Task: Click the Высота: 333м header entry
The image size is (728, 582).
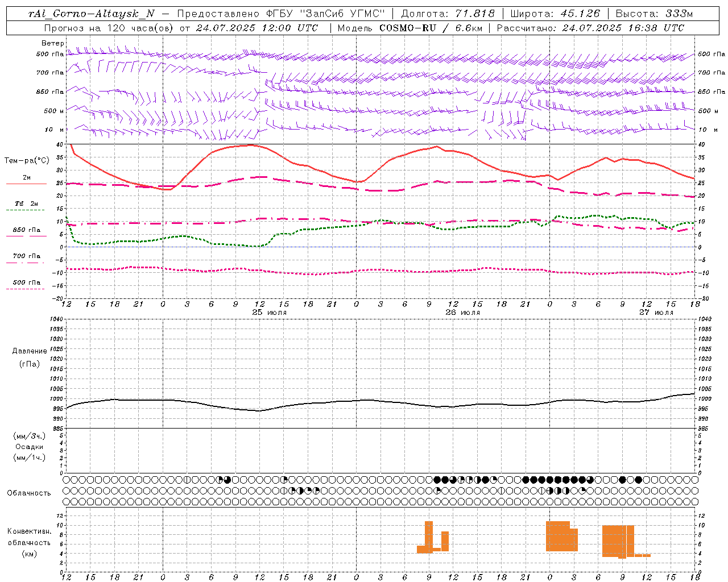Action: 654,14
